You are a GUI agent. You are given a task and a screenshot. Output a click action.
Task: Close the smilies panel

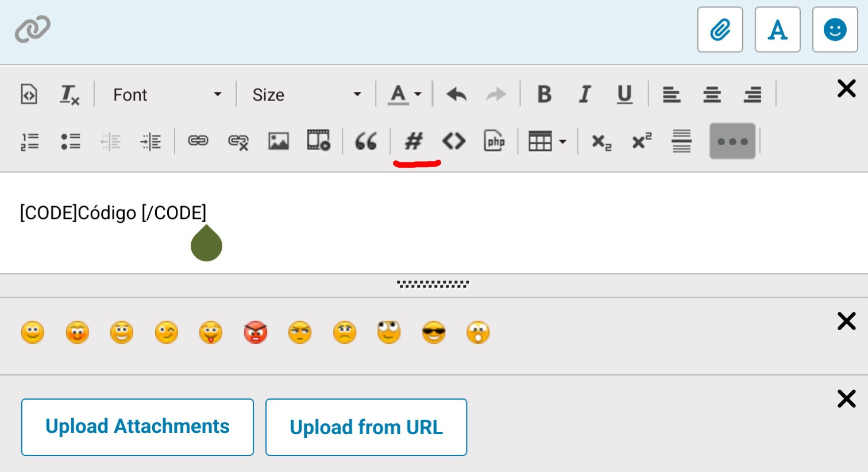(x=847, y=321)
